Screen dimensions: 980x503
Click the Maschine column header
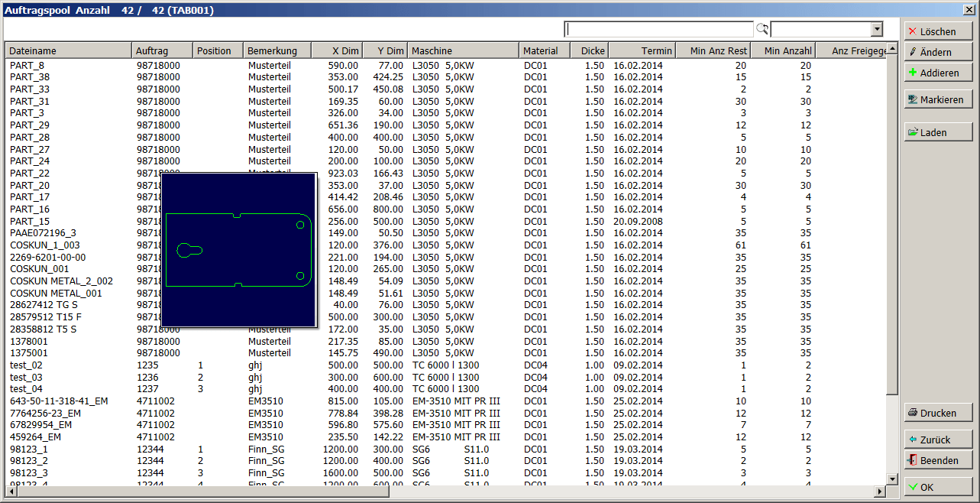(462, 50)
